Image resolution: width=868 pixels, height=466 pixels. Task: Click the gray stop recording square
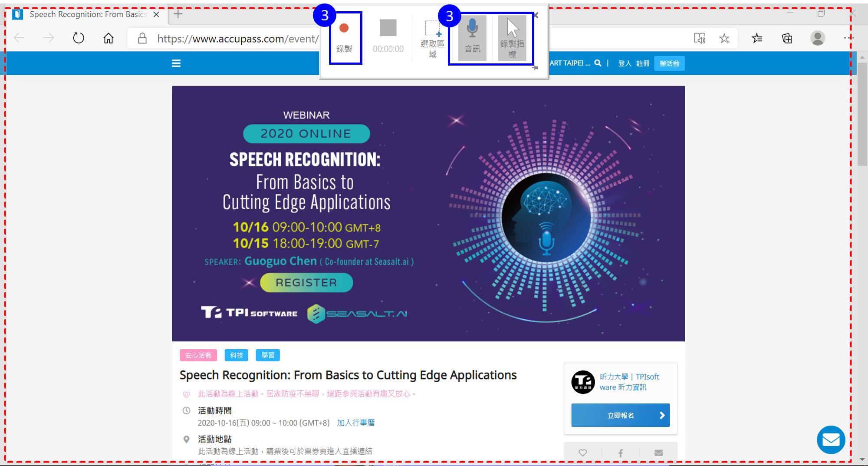(388, 28)
